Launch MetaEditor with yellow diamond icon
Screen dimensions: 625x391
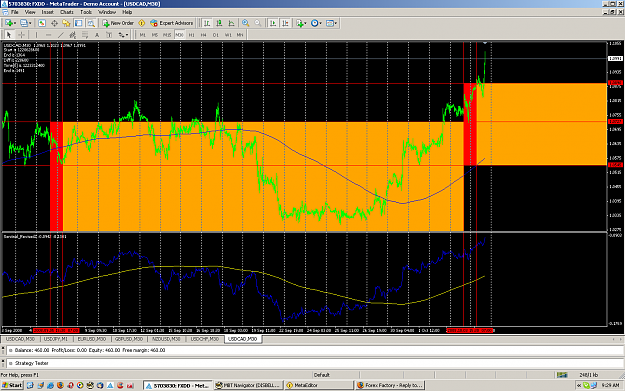[142, 23]
